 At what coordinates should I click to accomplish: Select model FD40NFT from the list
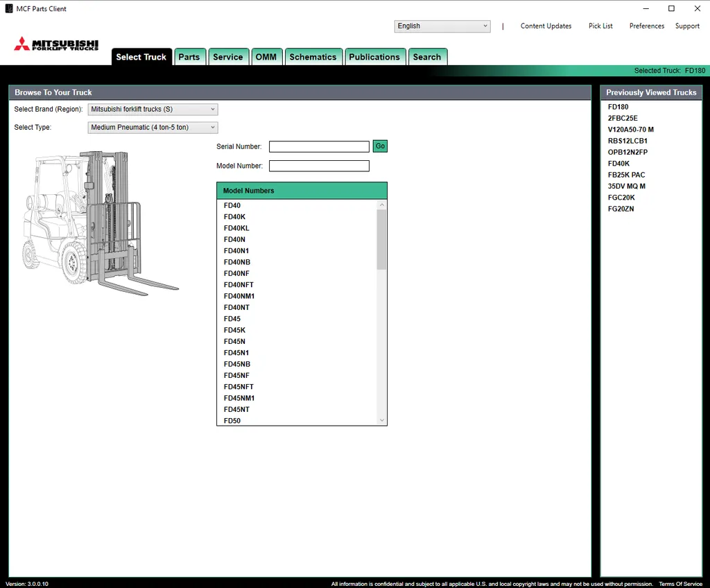coord(239,285)
